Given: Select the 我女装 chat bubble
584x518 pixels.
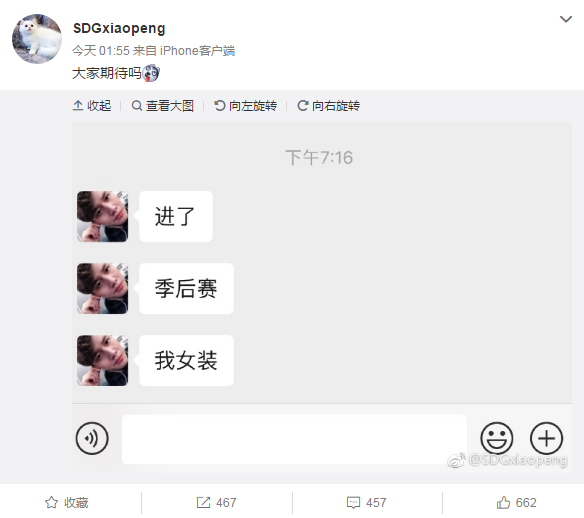Looking at the screenshot, I should point(186,360).
